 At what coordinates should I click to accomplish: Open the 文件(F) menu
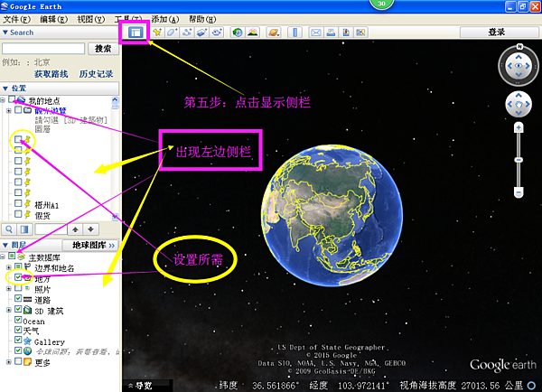pos(16,19)
